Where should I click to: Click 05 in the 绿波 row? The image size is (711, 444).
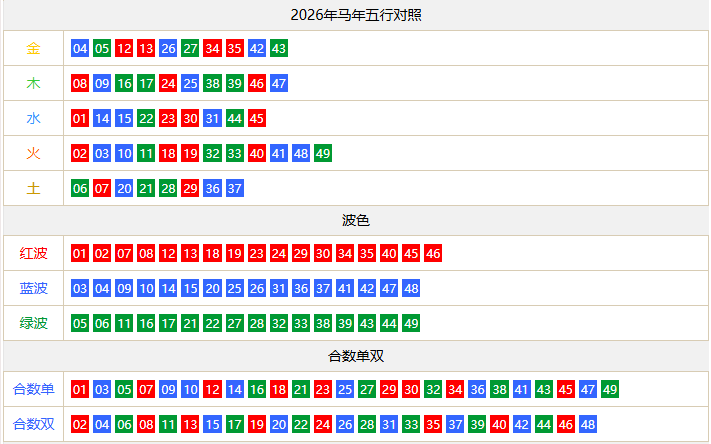[80, 323]
